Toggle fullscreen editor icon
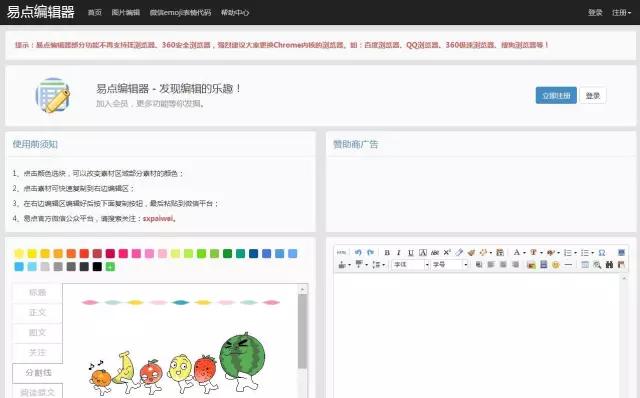The image size is (640, 398). (x=621, y=253)
